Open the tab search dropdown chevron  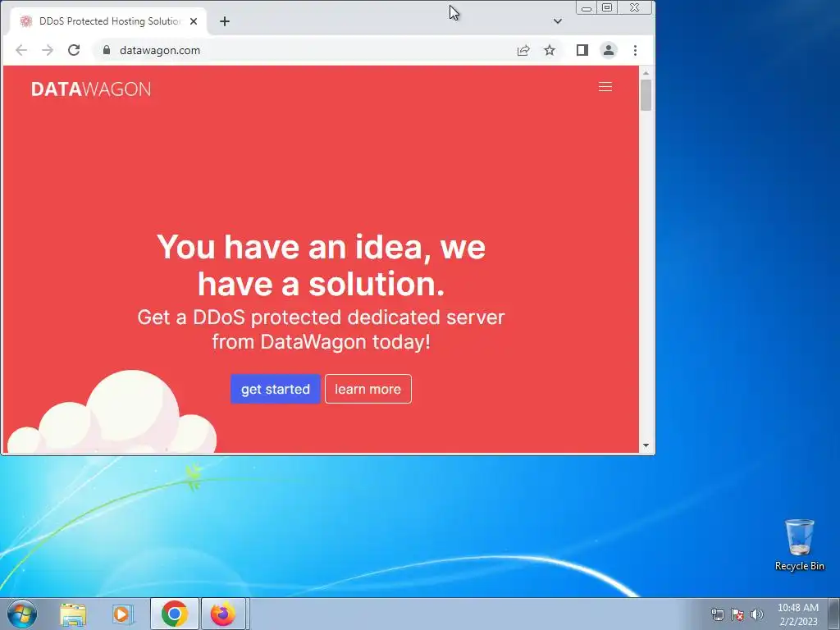558,21
